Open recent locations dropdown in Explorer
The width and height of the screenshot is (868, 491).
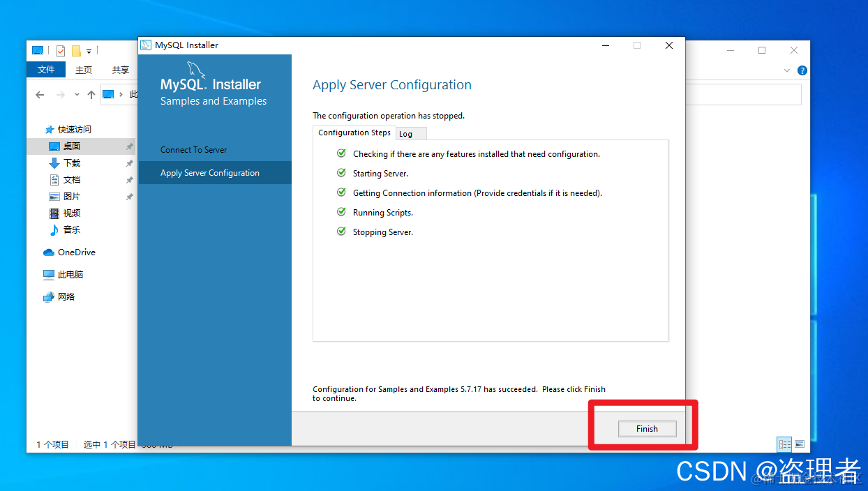77,95
